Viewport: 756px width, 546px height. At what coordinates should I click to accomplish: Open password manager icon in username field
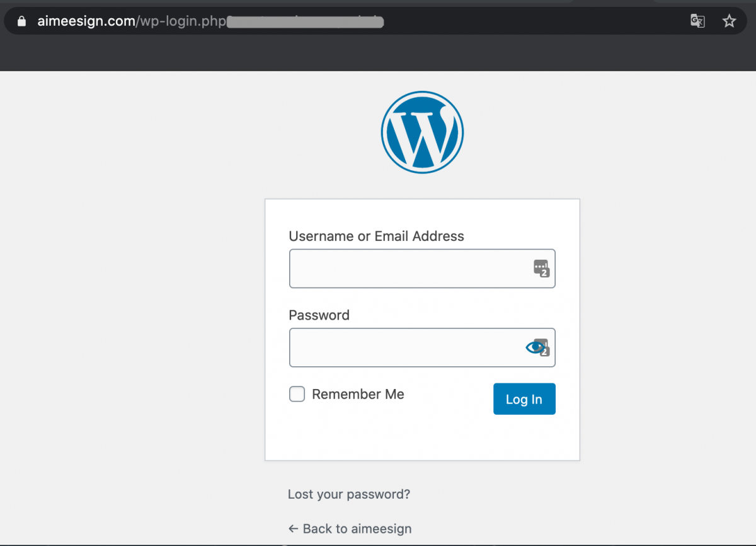(541, 268)
